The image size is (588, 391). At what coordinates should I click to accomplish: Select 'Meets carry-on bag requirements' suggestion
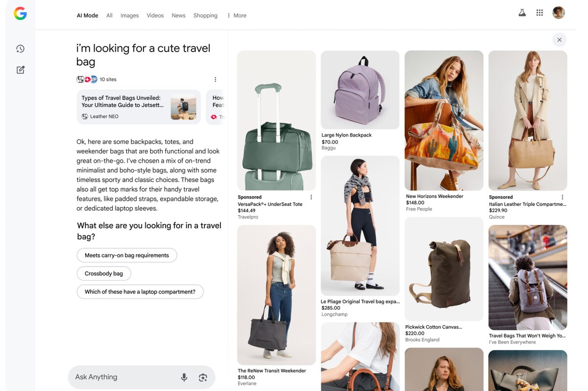coord(127,255)
